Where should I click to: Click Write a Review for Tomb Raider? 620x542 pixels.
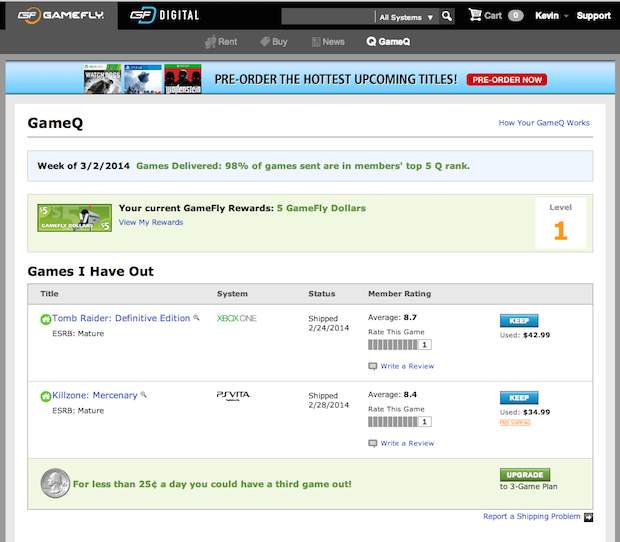point(407,366)
